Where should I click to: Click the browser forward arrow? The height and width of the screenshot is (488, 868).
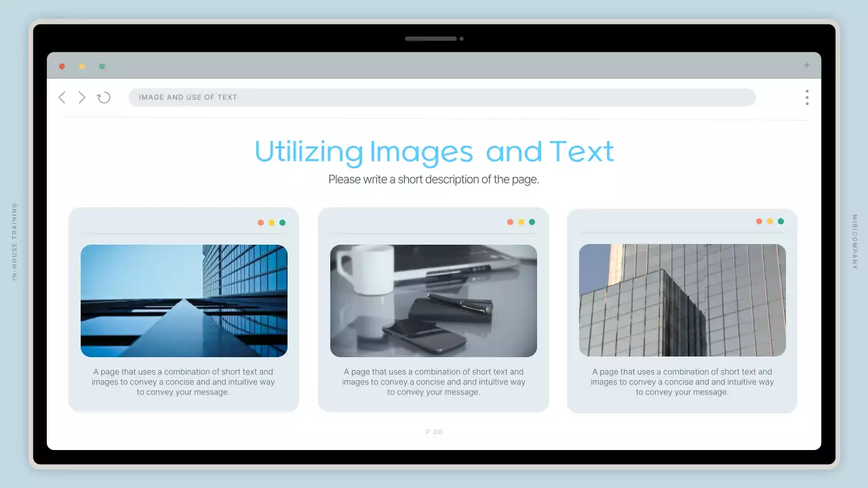pos(82,98)
